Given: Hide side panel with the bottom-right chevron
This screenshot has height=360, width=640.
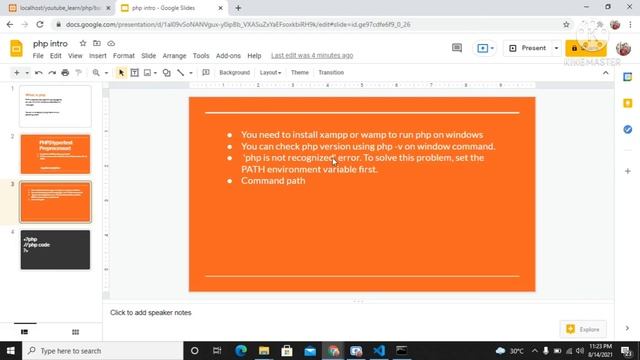Looking at the screenshot, I should (x=627, y=328).
